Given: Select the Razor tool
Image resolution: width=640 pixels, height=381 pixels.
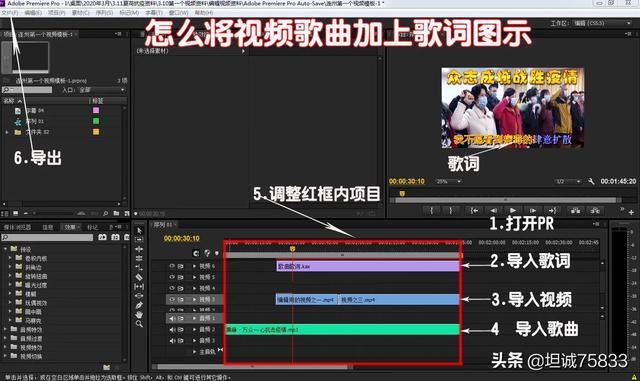Looking at the screenshot, I should click(139, 277).
